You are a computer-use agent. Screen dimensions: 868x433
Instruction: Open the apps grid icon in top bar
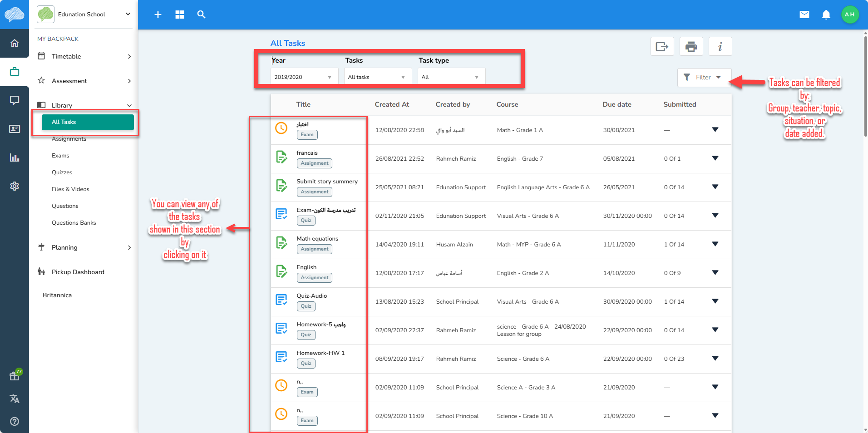click(x=180, y=15)
